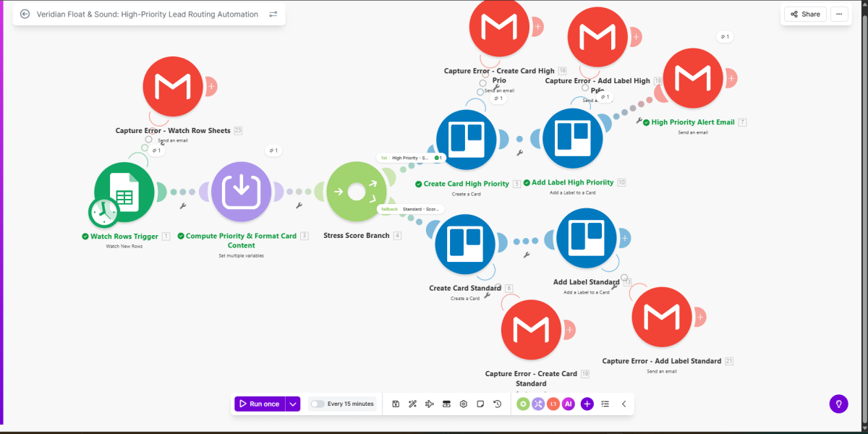Open the Capture Error - Watch Row Sheets Gmail module
This screenshot has height=434, width=868.
[x=173, y=85]
